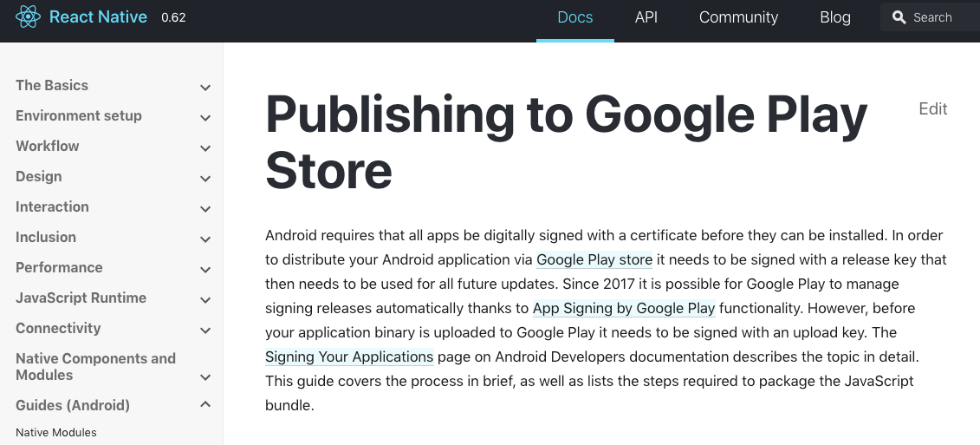Expand the Design section chevron

[205, 179]
